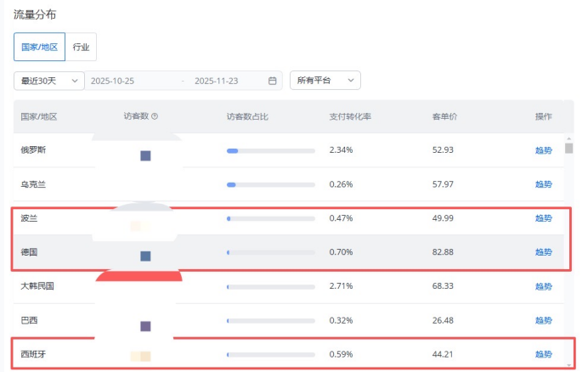The height and width of the screenshot is (372, 588).
Task: Click conversion rate value 0.47%
Action: tap(341, 218)
